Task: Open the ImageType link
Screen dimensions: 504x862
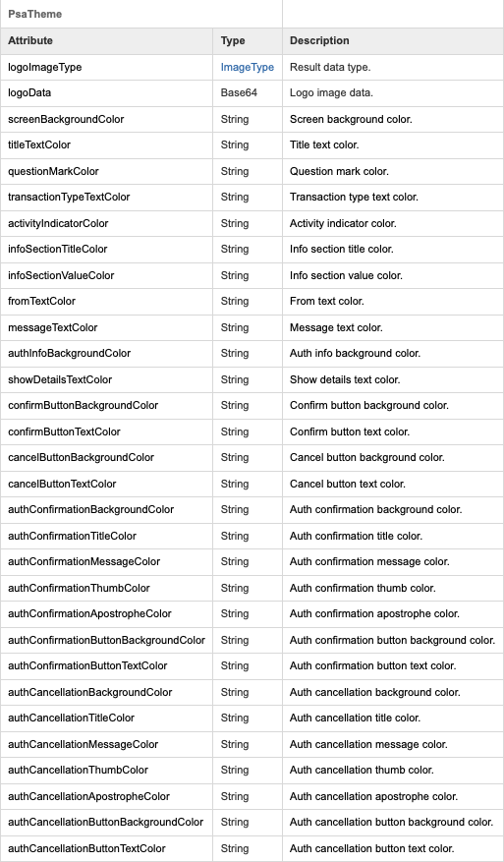Action: [248, 67]
